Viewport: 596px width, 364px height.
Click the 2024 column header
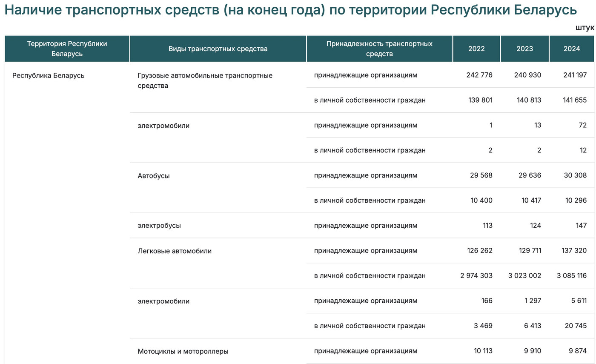pos(572,49)
